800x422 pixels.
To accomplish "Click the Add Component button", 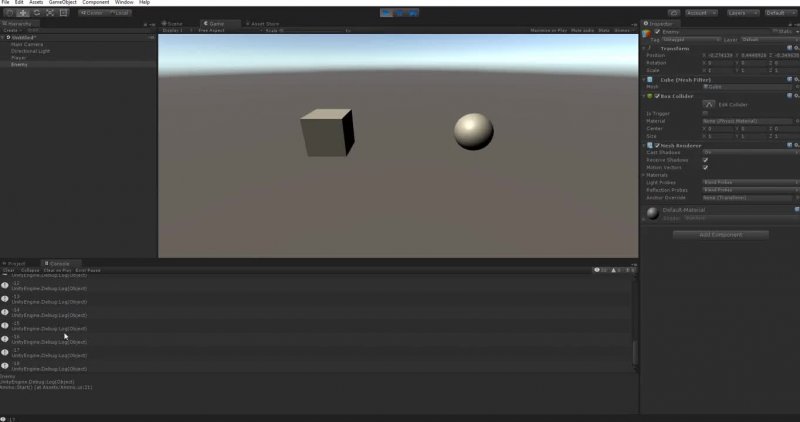I will coord(720,235).
